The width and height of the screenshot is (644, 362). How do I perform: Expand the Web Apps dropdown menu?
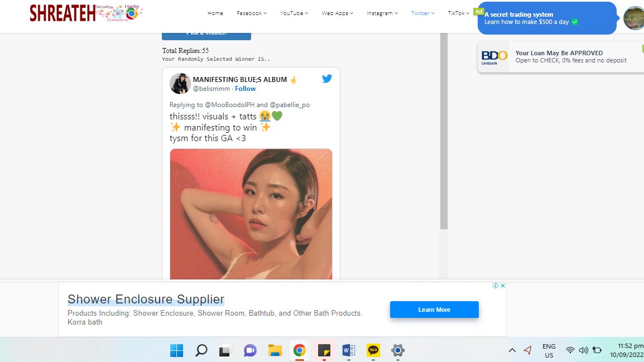click(337, 13)
